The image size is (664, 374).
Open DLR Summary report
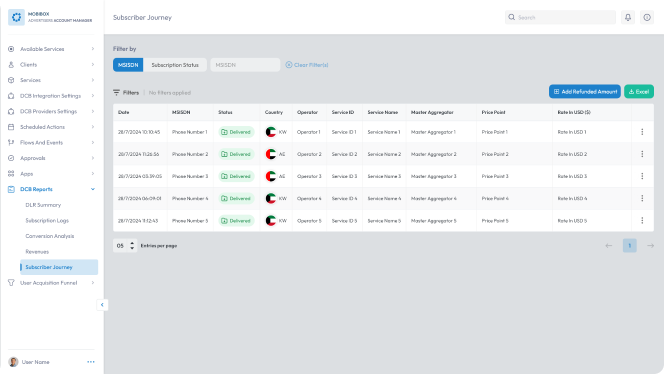coord(43,205)
